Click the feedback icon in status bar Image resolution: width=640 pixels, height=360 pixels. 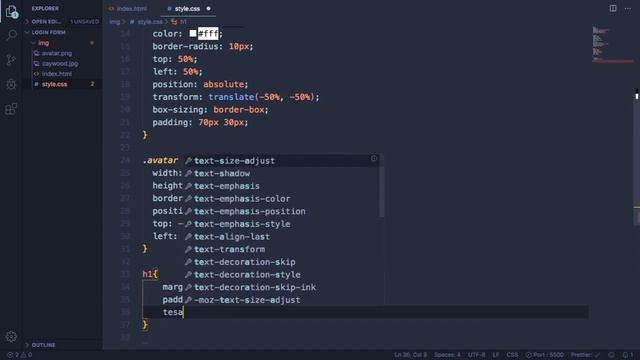(x=611, y=355)
